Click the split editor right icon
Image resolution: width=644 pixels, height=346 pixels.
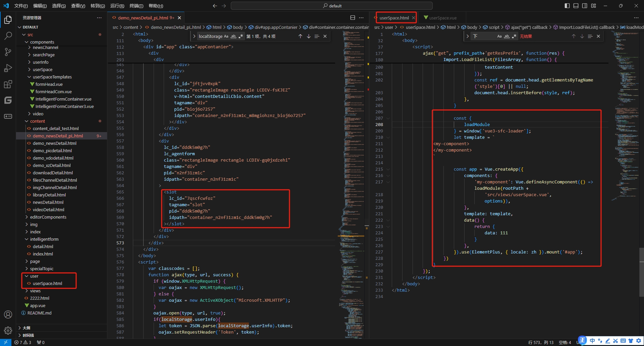click(353, 18)
